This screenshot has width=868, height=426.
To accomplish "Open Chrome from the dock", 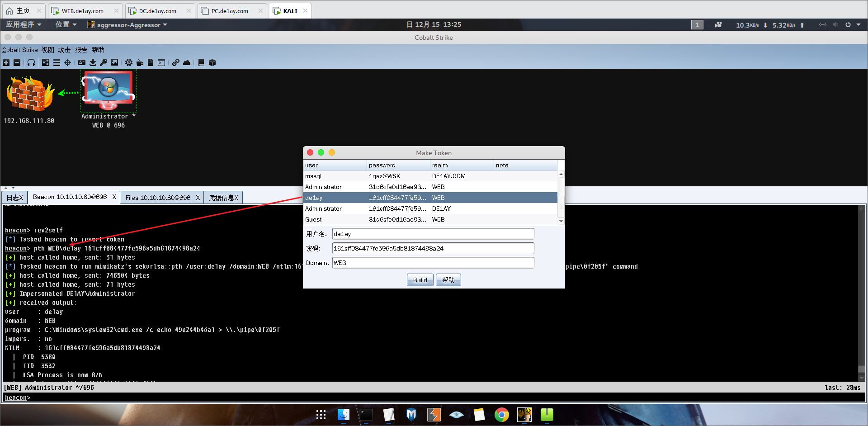I will (502, 415).
